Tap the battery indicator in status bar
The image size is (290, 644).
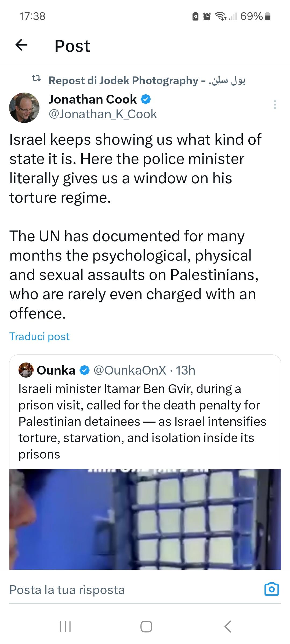267,17
